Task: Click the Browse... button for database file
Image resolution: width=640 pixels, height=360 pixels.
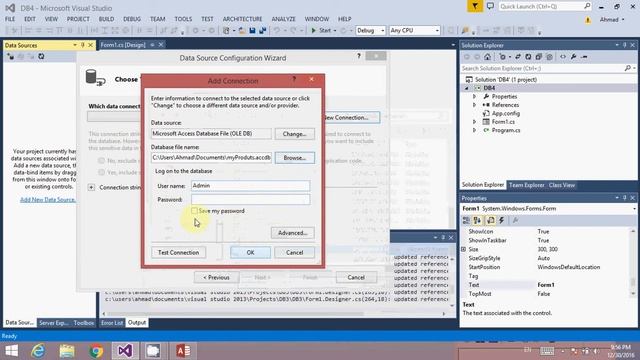Action: point(294,158)
